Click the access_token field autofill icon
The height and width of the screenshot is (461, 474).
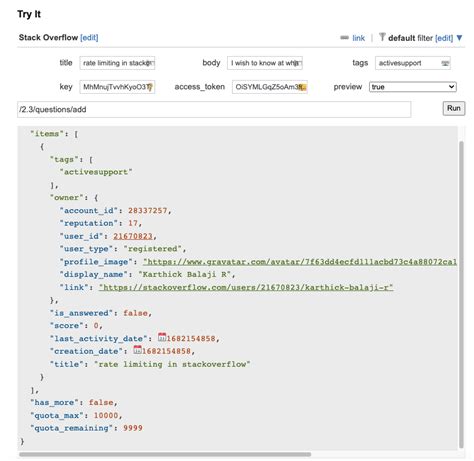point(302,87)
